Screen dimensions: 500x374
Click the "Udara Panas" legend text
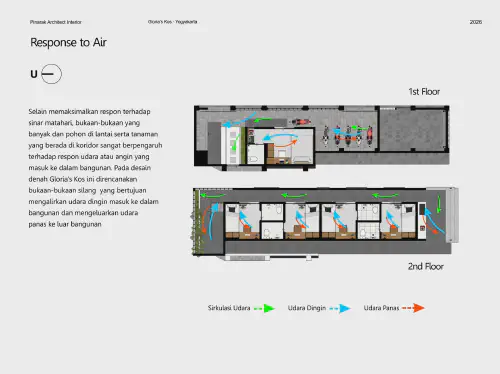click(x=381, y=308)
